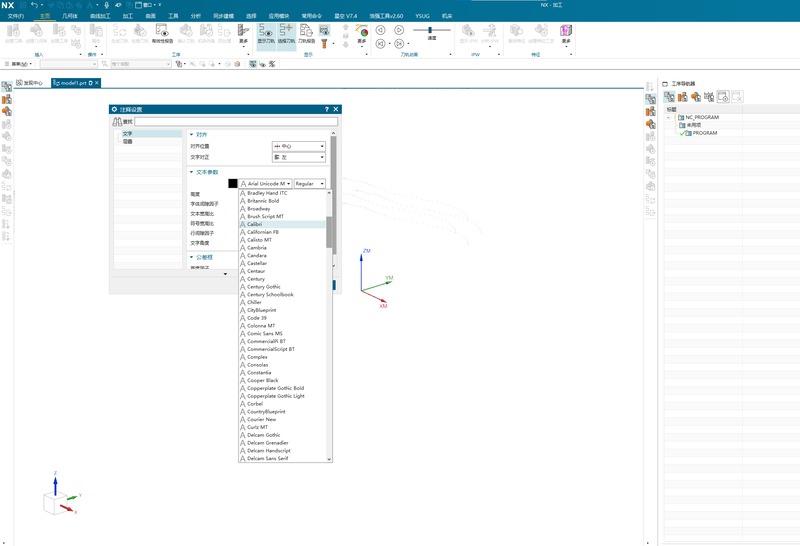The height and width of the screenshot is (546, 800).
Task: Switch to 几何体 ribbon tab
Action: [x=70, y=16]
